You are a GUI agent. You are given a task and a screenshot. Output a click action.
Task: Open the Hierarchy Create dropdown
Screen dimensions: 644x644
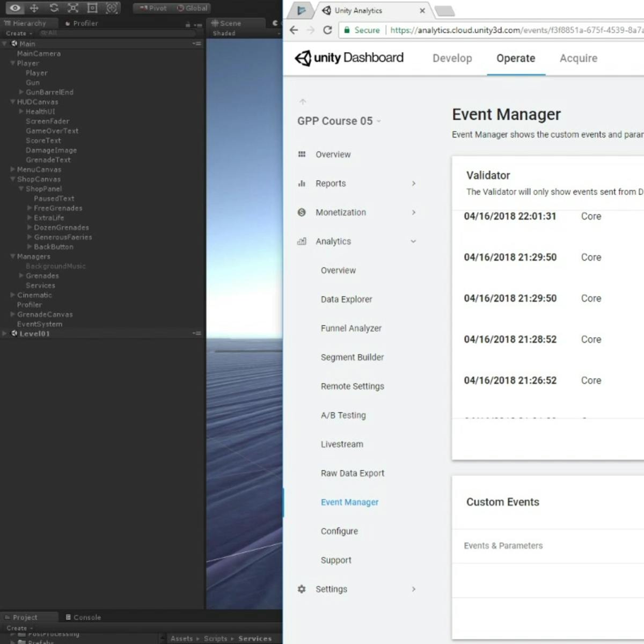pyautogui.click(x=19, y=33)
